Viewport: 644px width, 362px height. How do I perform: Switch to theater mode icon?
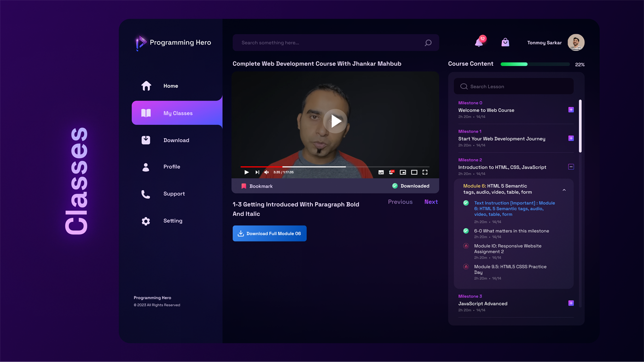point(414,172)
